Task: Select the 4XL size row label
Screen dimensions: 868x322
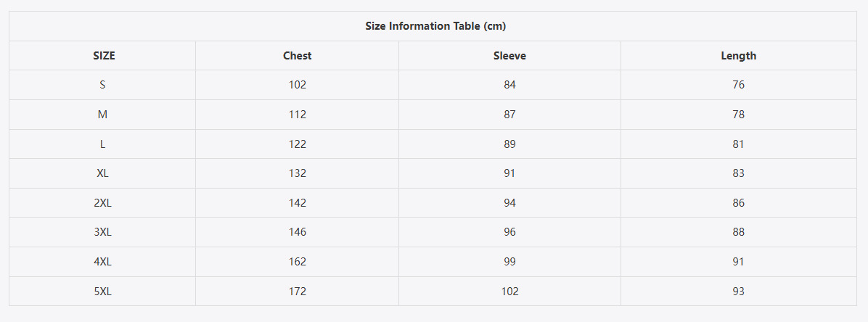Action: pyautogui.click(x=102, y=262)
